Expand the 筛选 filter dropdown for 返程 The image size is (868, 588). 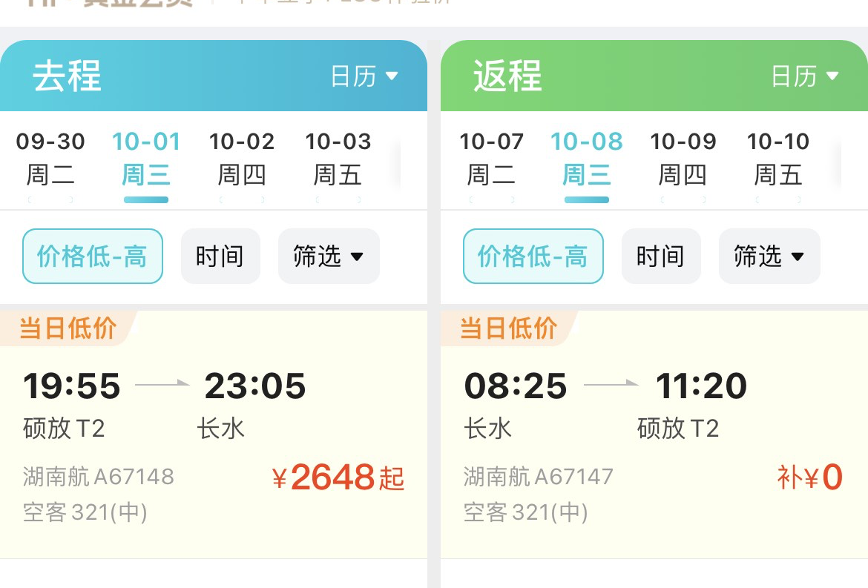point(769,257)
